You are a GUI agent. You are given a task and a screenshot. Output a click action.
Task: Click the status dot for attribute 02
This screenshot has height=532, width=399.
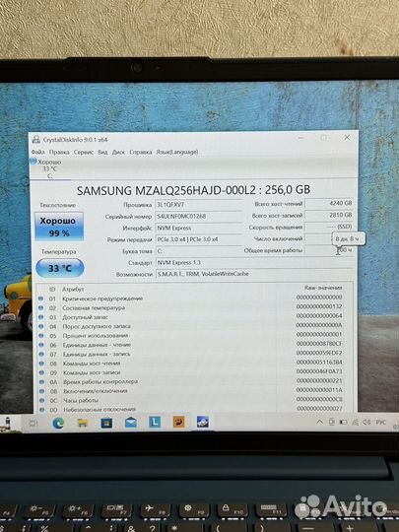point(40,307)
